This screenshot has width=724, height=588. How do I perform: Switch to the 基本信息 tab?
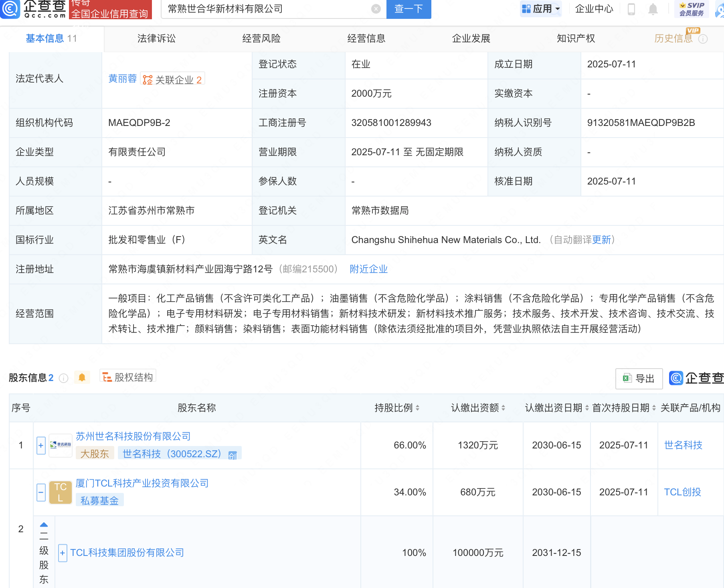pyautogui.click(x=51, y=39)
